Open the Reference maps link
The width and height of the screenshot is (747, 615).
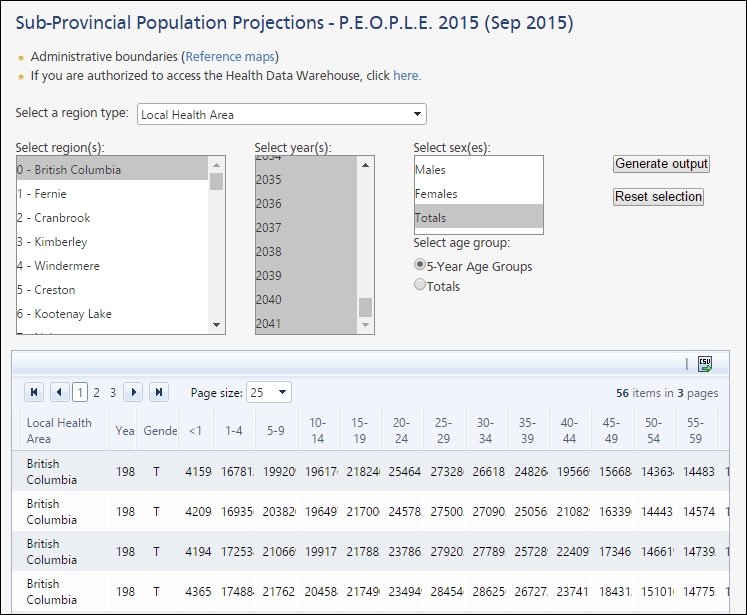[230, 56]
